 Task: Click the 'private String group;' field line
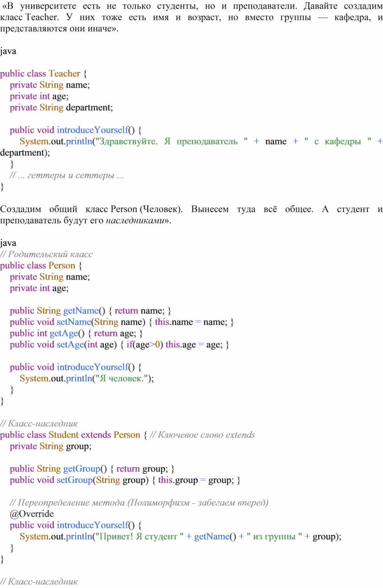pos(51,446)
